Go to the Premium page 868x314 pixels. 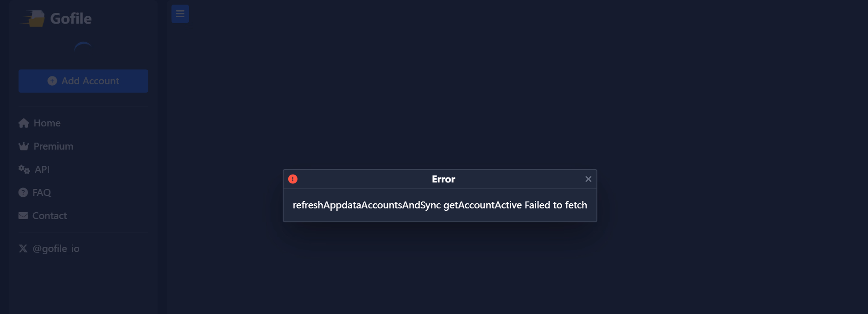coord(53,146)
